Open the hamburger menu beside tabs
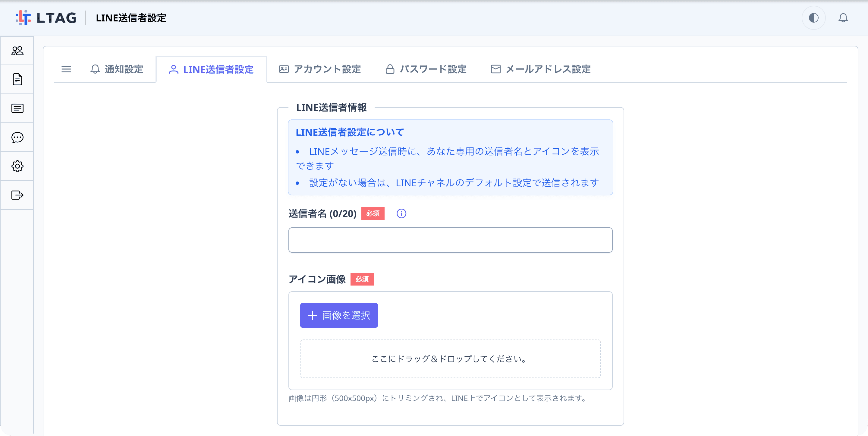Image resolution: width=868 pixels, height=436 pixels. 66,69
